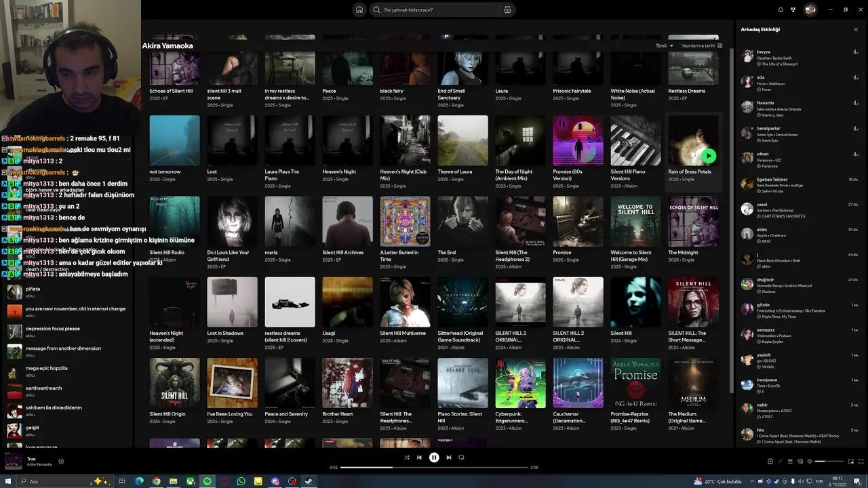The width and height of the screenshot is (868, 488).
Task: Skip to the next track
Action: pyautogui.click(x=448, y=457)
